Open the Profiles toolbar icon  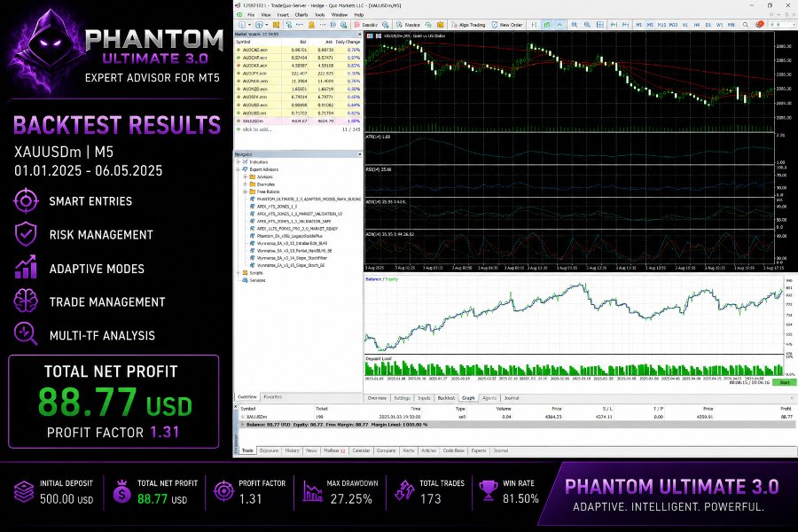(x=259, y=25)
